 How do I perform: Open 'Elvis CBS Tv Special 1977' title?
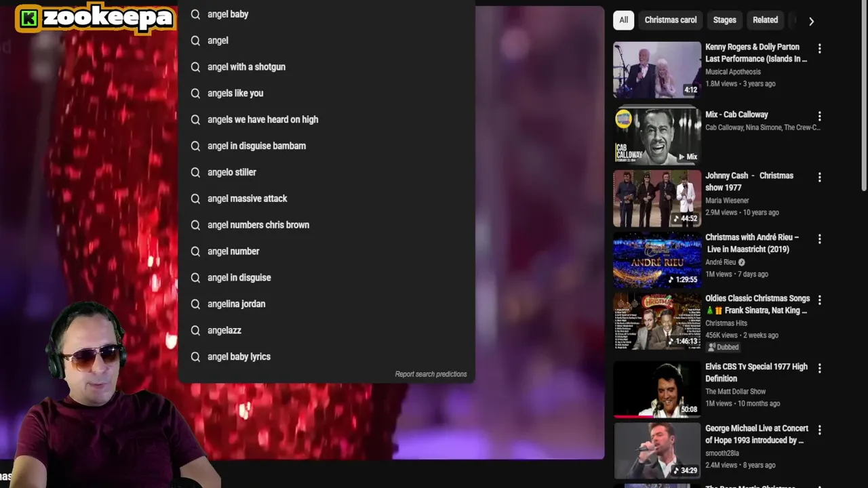pos(756,373)
